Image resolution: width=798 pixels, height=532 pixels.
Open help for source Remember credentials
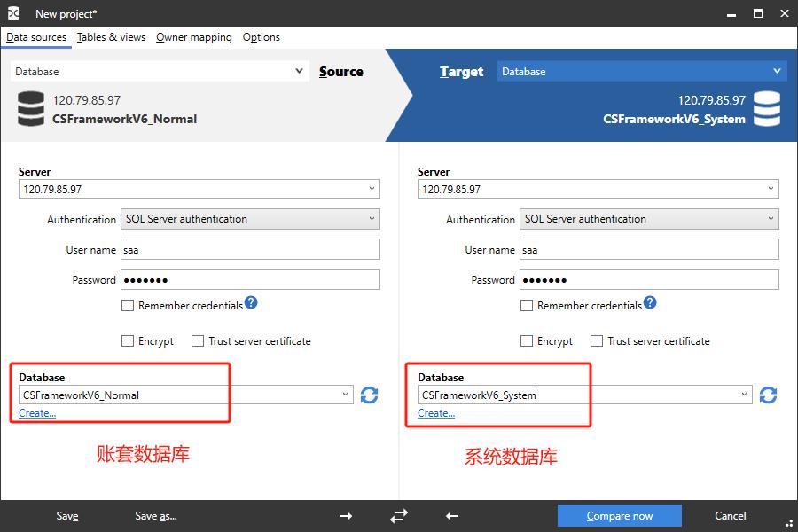(251, 303)
